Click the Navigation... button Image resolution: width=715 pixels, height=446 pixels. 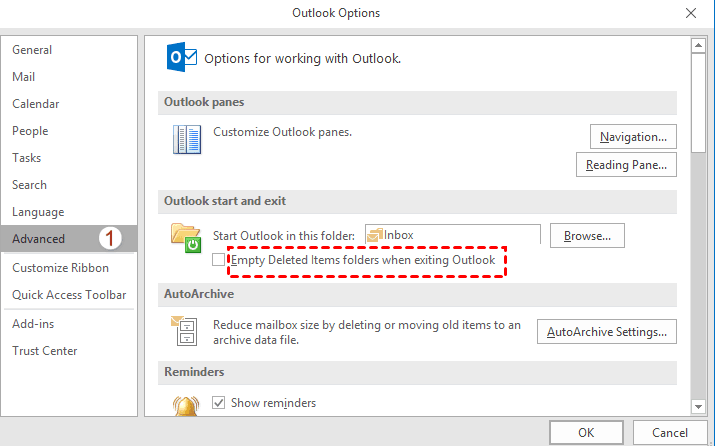click(x=633, y=136)
